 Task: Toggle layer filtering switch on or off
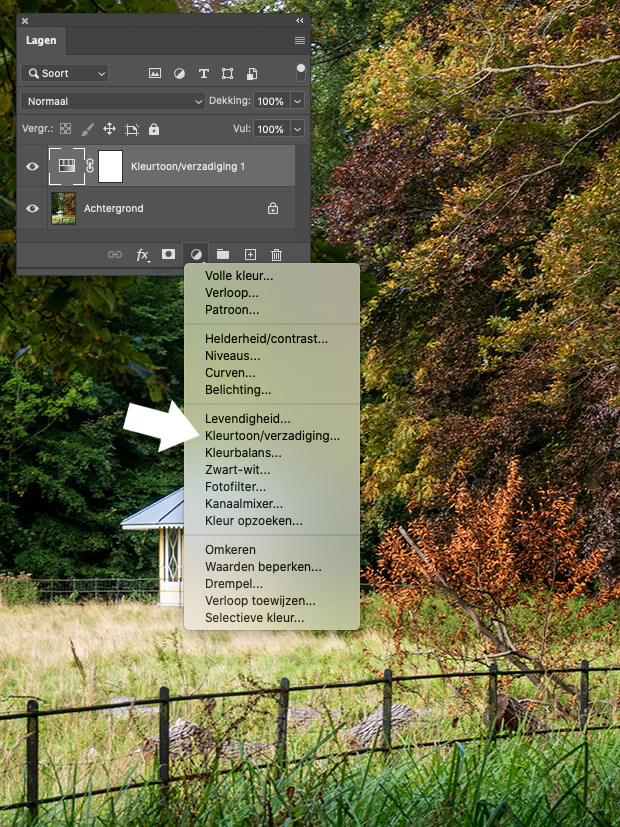pyautogui.click(x=301, y=73)
